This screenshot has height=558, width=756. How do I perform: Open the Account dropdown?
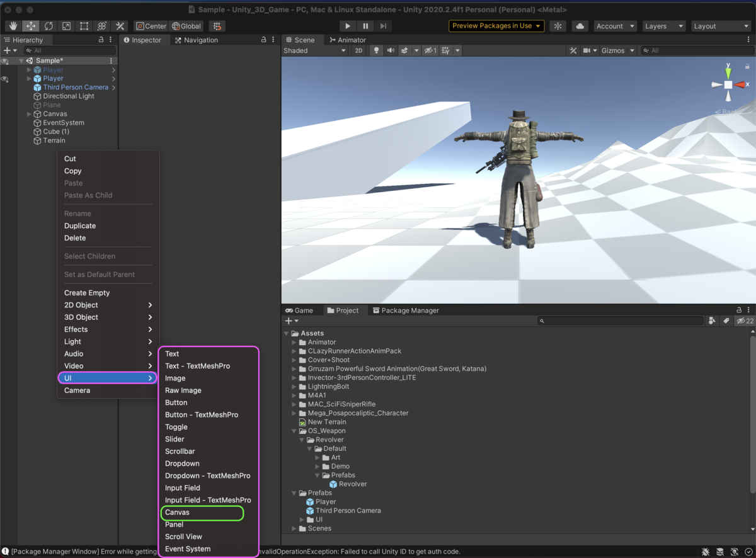point(616,26)
